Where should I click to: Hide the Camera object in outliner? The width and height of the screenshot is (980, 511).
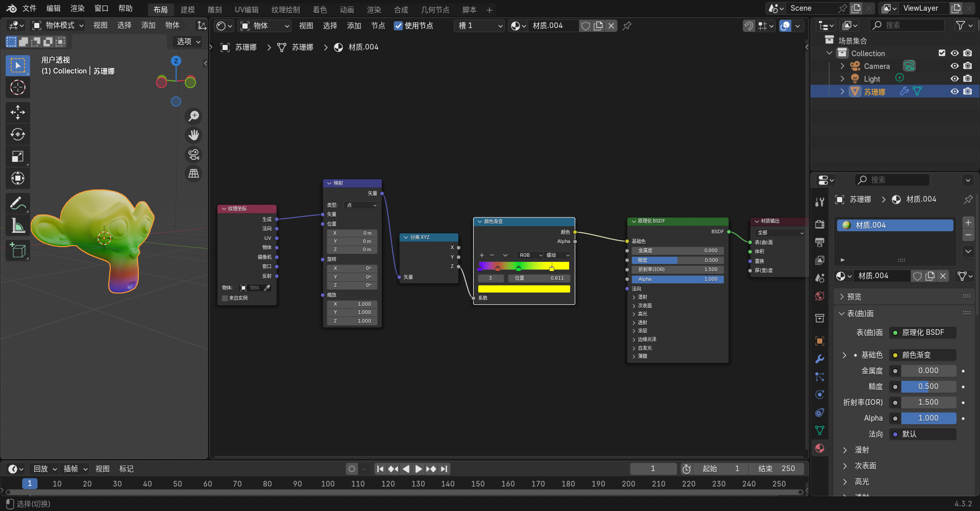pos(954,66)
